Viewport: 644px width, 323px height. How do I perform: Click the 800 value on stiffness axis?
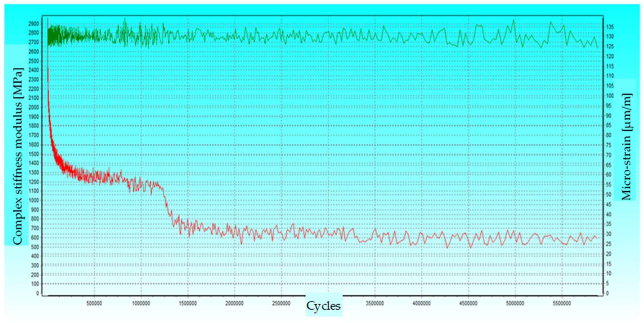click(x=35, y=219)
